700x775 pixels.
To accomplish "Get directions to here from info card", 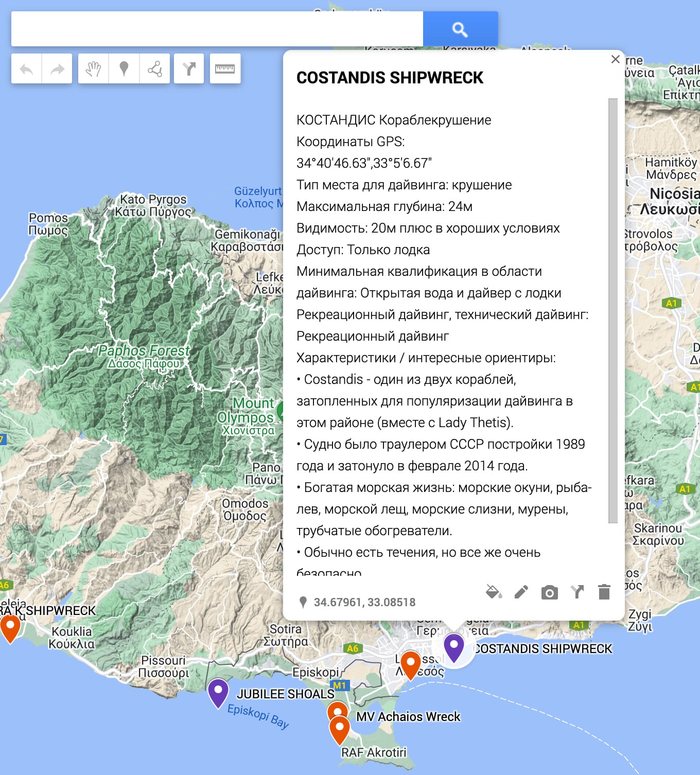I will [x=577, y=592].
